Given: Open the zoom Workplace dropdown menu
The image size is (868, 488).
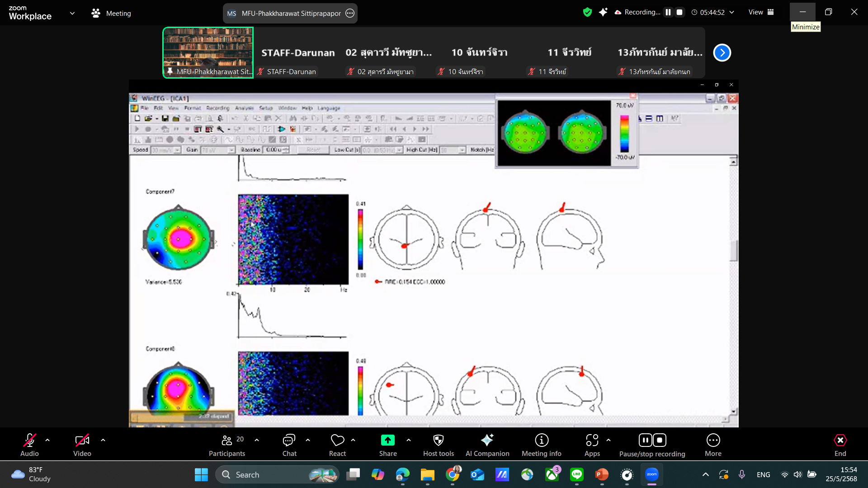Looking at the screenshot, I should (x=72, y=13).
